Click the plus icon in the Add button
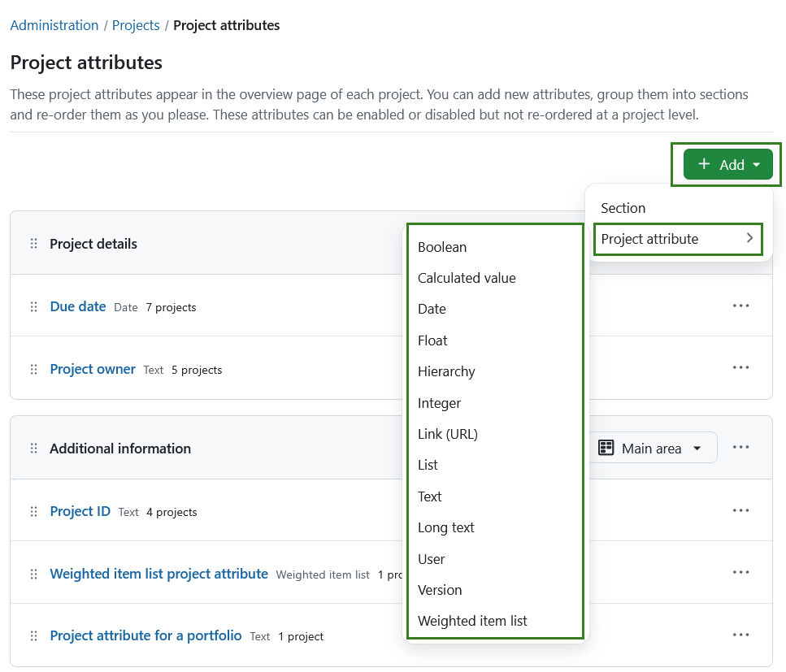The width and height of the screenshot is (786, 672). 703,164
